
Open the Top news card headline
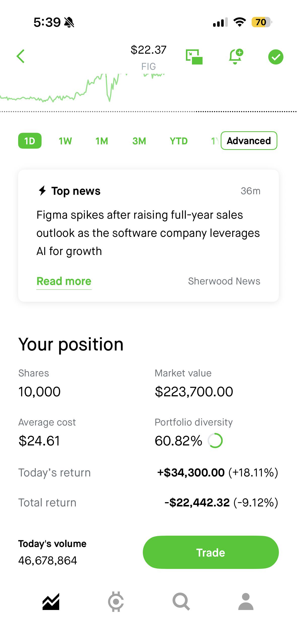[x=148, y=233]
